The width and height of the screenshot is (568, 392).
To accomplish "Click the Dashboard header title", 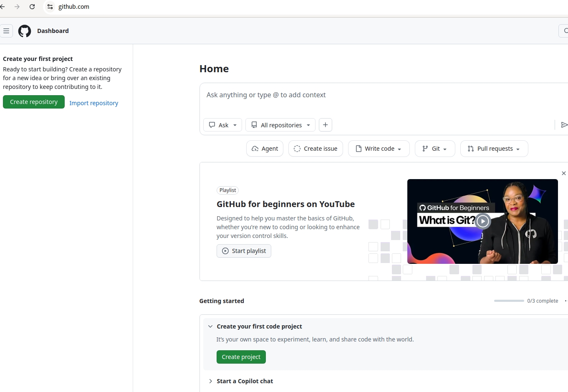I will [x=53, y=31].
